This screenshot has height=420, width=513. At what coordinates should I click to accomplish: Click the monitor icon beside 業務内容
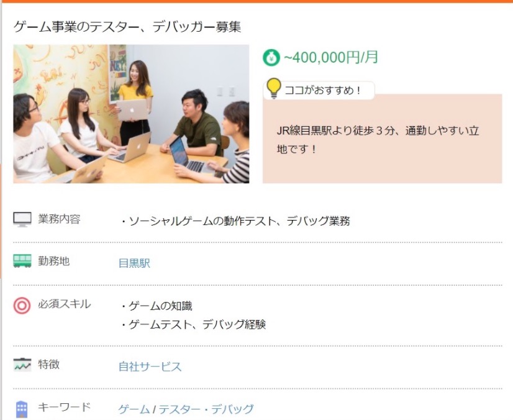(x=22, y=219)
